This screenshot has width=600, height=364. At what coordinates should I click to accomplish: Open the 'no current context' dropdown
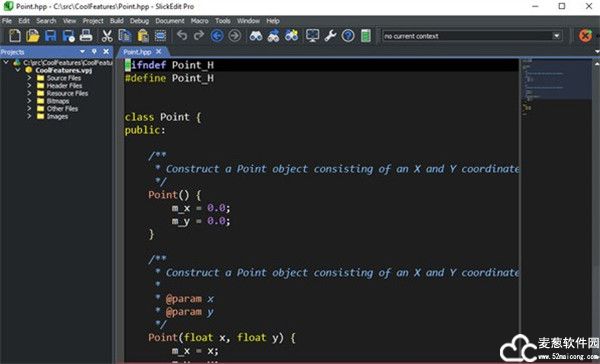(x=556, y=36)
